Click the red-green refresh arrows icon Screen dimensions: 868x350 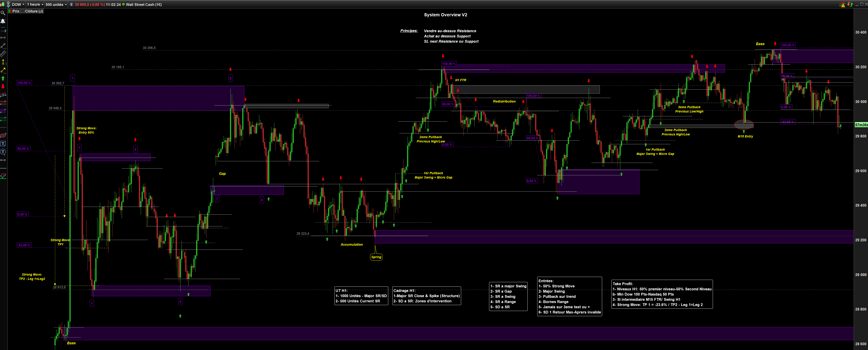click(850, 4)
